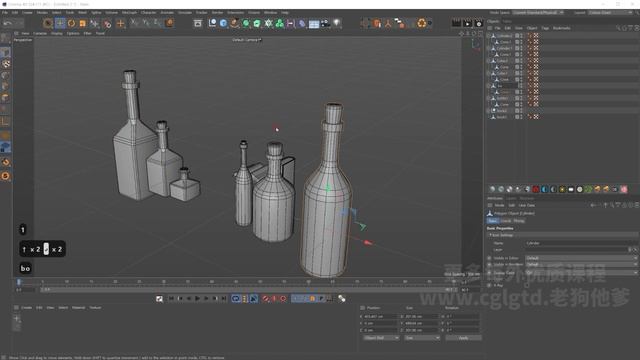
Task: Click the Apply button in the Coordinates panel
Action: tap(463, 338)
